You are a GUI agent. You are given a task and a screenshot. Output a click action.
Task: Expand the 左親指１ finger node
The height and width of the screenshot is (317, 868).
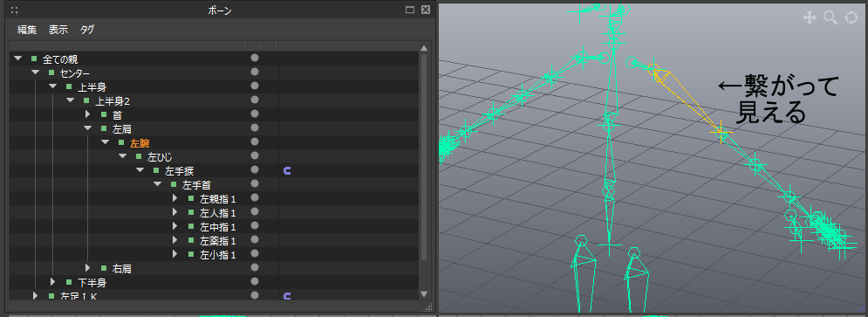click(175, 198)
